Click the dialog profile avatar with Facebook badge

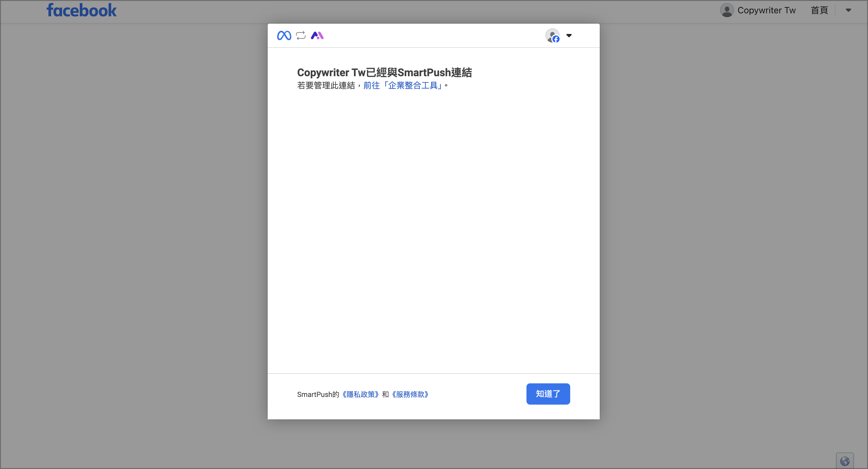click(x=552, y=36)
